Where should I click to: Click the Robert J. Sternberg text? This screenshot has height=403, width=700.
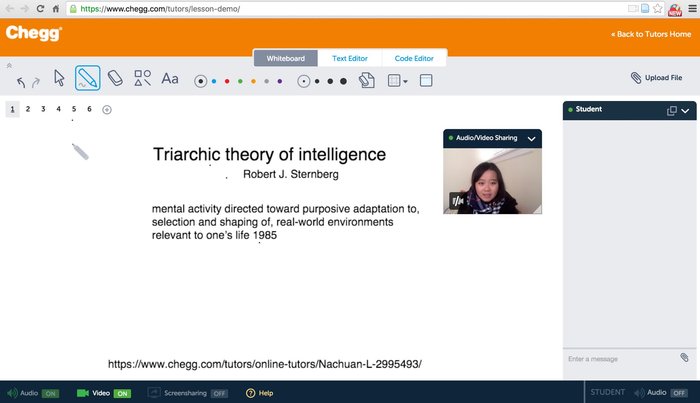pyautogui.click(x=291, y=174)
